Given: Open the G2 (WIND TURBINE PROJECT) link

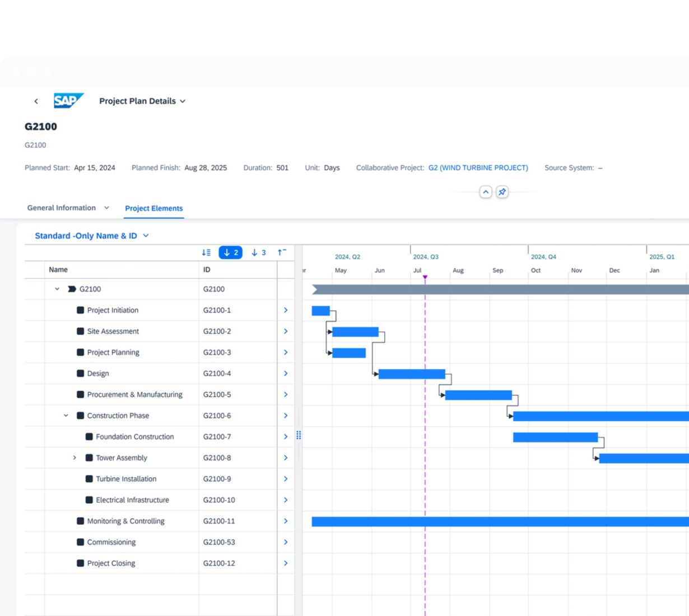Looking at the screenshot, I should 478,168.
